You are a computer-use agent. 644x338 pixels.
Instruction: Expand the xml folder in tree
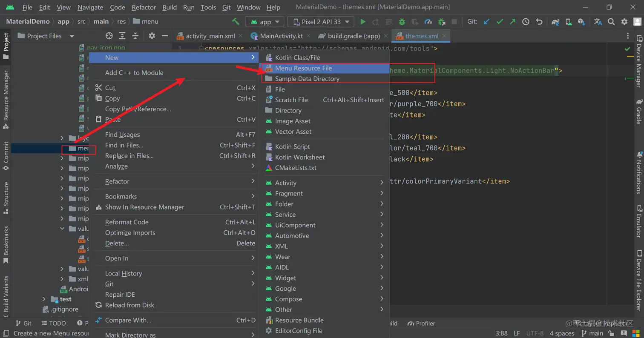coord(62,279)
